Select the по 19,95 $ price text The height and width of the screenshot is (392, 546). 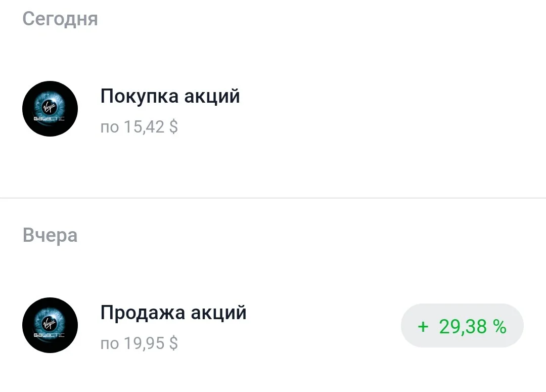tap(139, 343)
